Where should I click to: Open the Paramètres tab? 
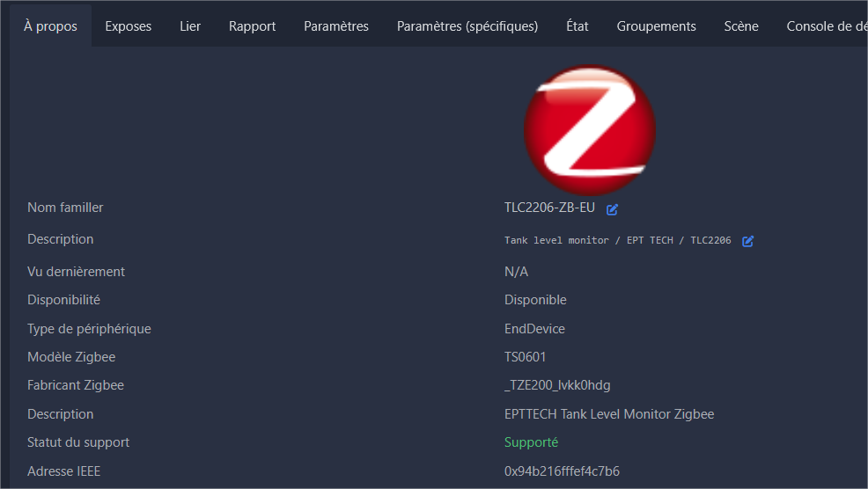(336, 26)
